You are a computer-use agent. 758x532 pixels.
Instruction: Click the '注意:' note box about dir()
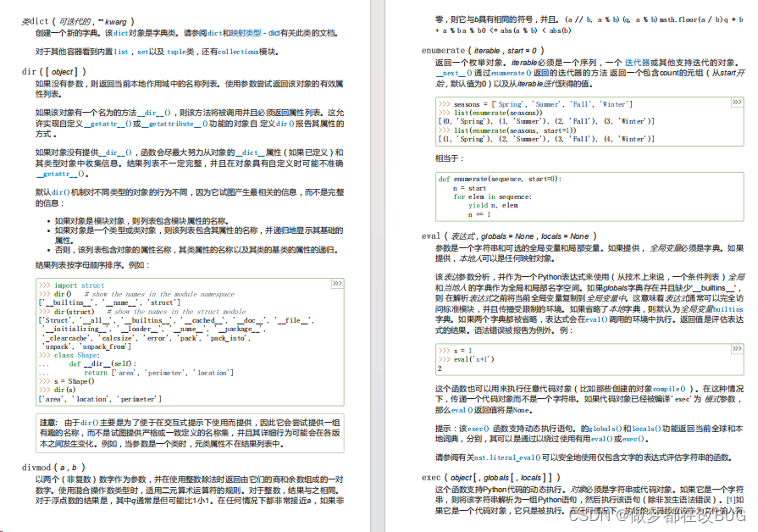click(190, 434)
